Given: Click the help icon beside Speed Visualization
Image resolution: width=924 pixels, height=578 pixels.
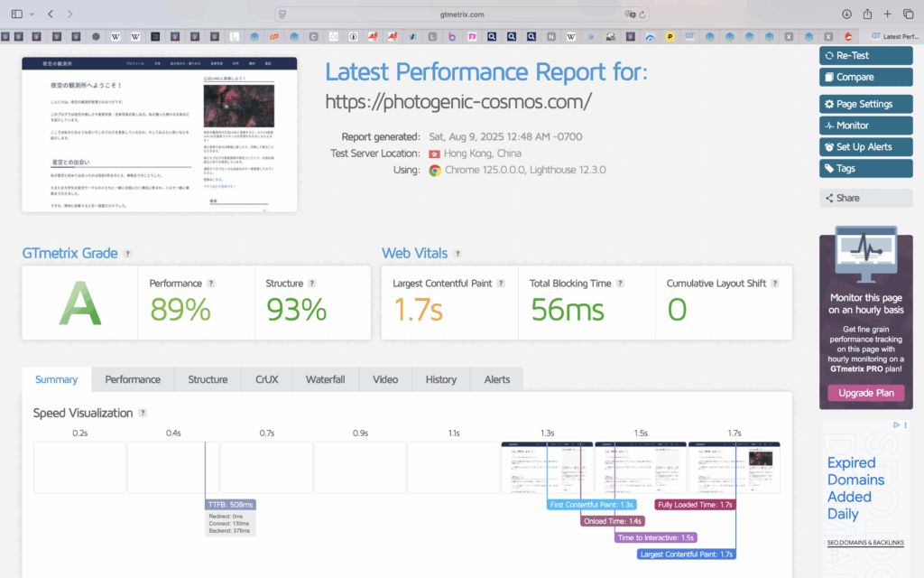Looking at the screenshot, I should 143,413.
